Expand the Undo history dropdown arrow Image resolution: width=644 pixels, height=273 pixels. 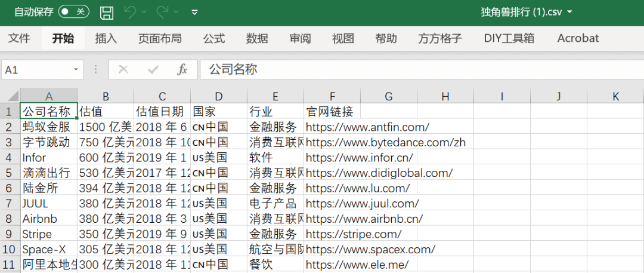pos(144,13)
